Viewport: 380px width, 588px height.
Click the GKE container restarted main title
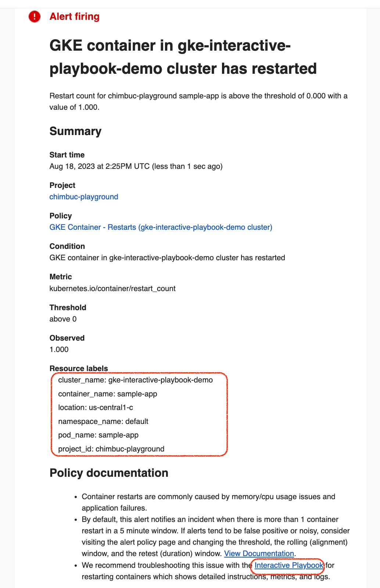pyautogui.click(x=183, y=57)
